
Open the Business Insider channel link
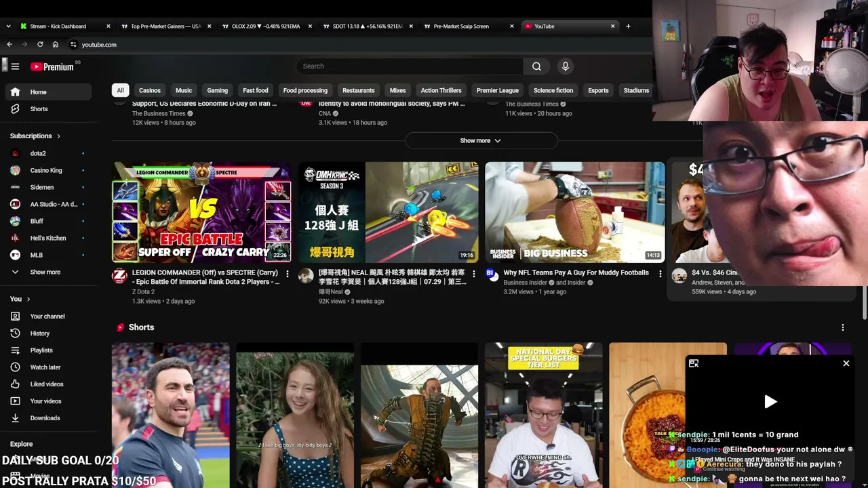pos(526,283)
